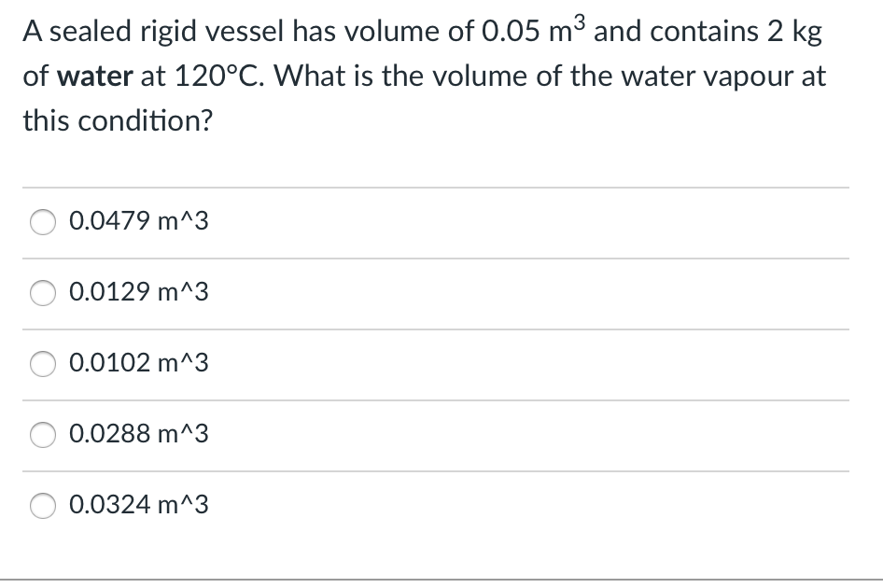Select the radio button for 0.0479 m^3
The height and width of the screenshot is (588, 883).
click(42, 222)
